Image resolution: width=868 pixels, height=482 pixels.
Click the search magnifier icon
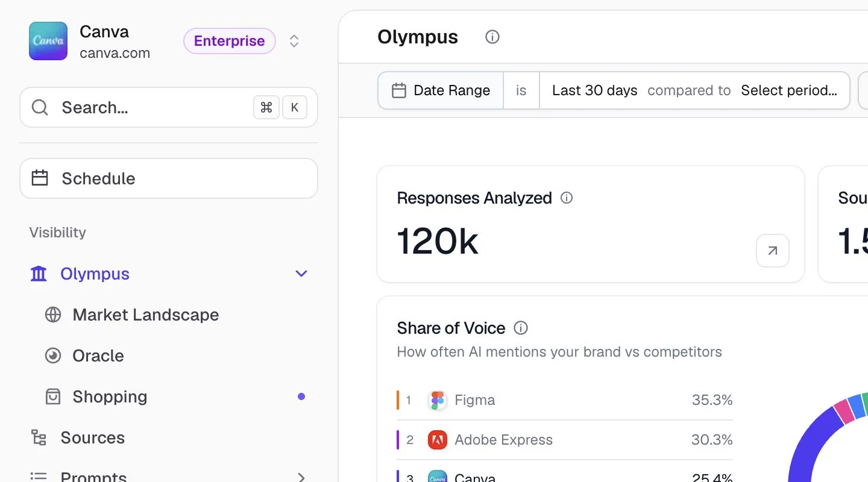pyautogui.click(x=40, y=107)
